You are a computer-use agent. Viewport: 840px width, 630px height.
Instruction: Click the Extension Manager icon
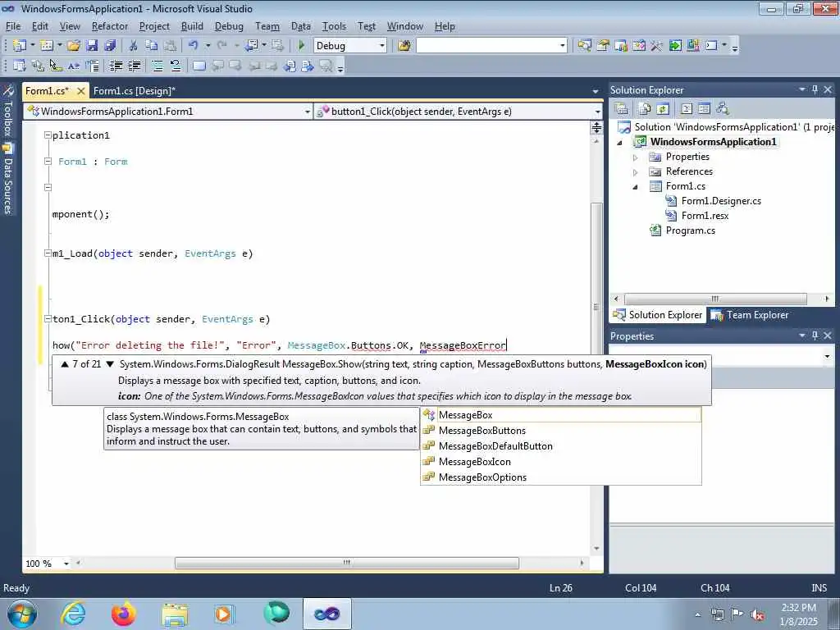692,46
